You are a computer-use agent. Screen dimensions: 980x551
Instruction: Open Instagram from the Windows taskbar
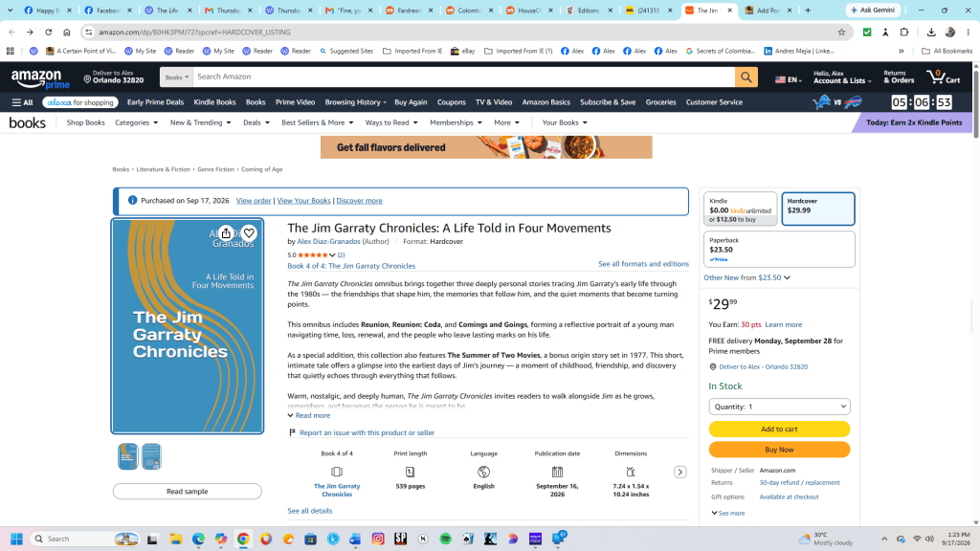click(x=378, y=539)
